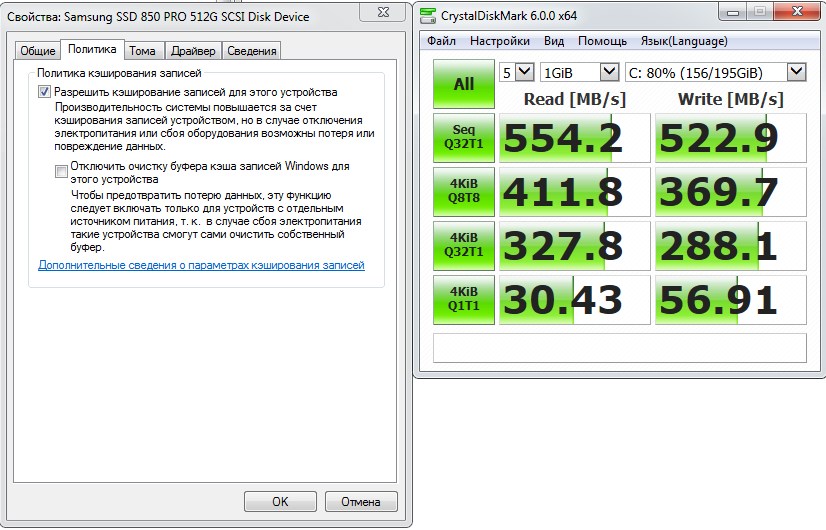Open the test count dropdown showing 5
This screenshot has height=530, width=826.
pos(517,72)
